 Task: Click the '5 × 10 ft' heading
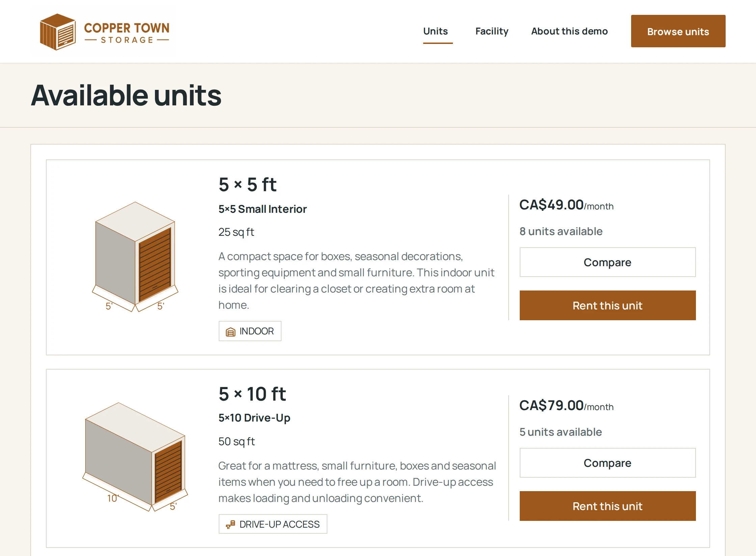pyautogui.click(x=252, y=394)
